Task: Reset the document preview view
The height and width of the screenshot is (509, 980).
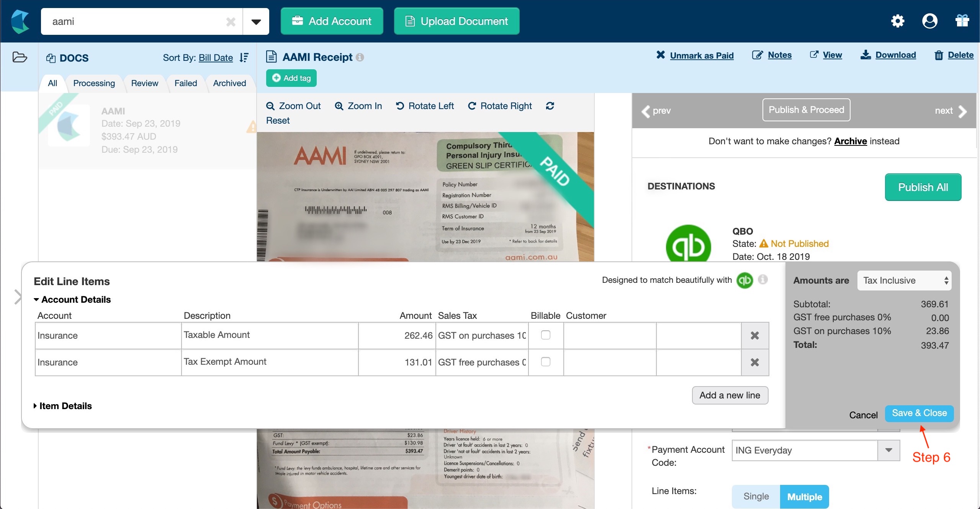Action: coord(278,121)
